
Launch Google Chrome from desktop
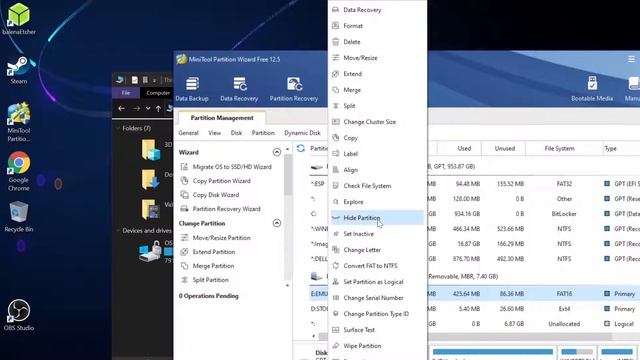(x=18, y=171)
